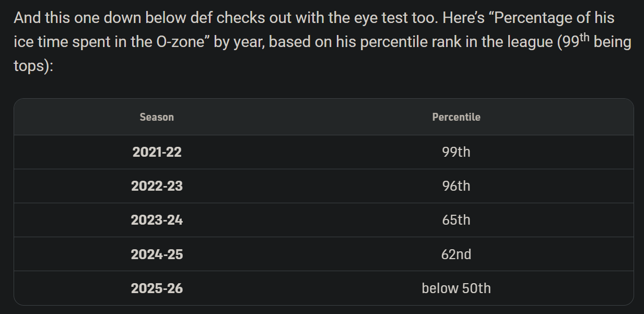Select the 2024-25 season cell
The width and height of the screenshot is (644, 314).
157,254
